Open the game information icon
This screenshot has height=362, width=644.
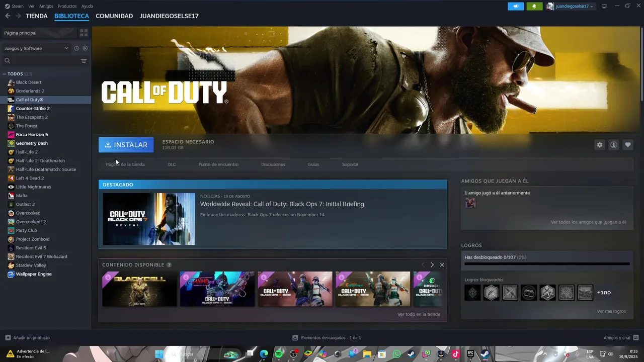tap(613, 145)
